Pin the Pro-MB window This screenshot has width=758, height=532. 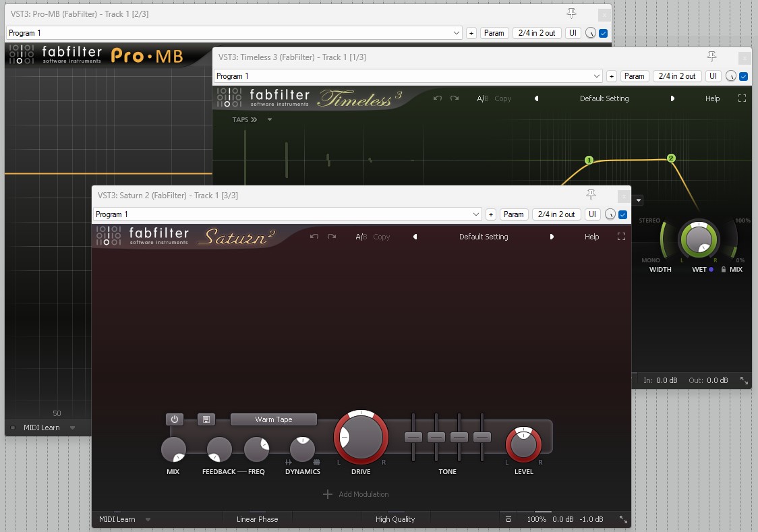pyautogui.click(x=571, y=13)
